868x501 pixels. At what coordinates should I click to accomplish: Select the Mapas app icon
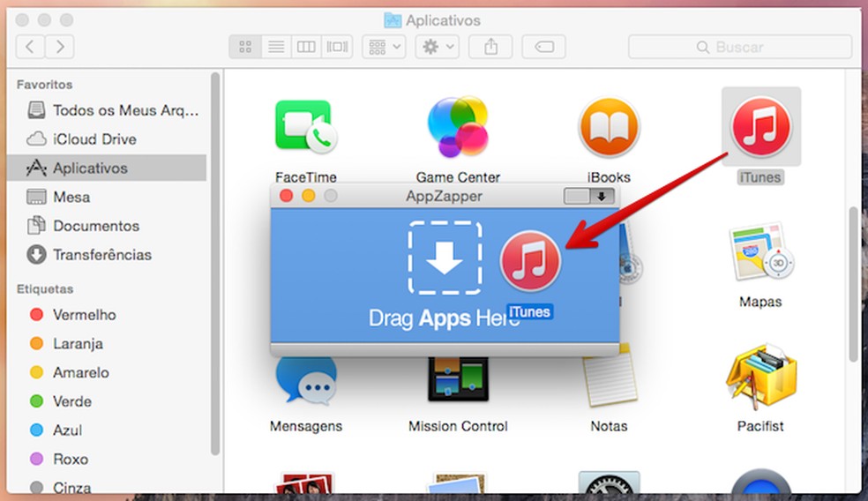tap(760, 252)
